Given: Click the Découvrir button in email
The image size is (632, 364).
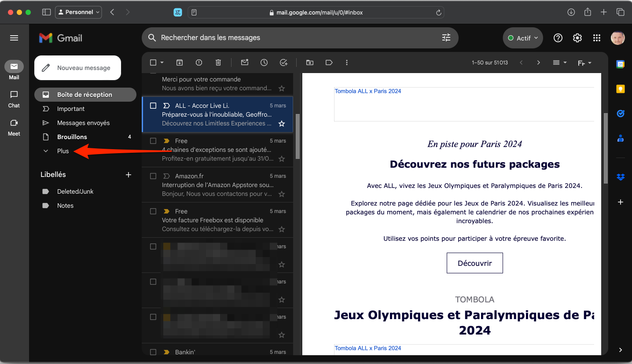Looking at the screenshot, I should (x=474, y=263).
